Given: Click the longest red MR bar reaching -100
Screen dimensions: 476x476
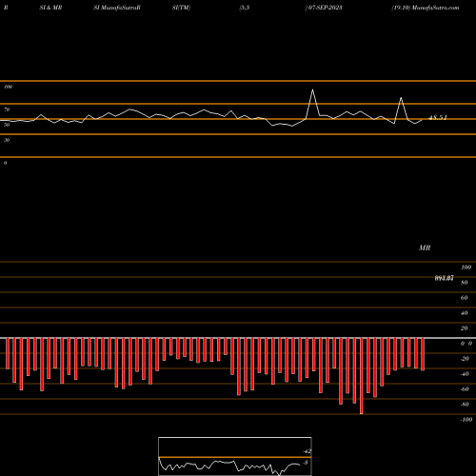Looking at the screenshot, I should coord(362,376).
